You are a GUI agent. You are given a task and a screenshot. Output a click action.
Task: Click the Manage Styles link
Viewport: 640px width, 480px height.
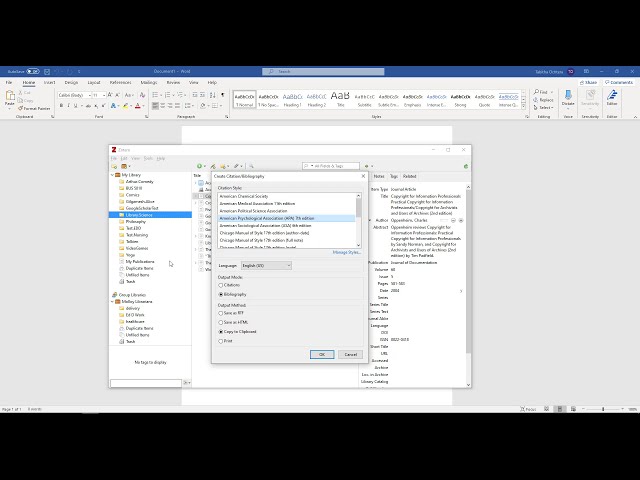pos(347,252)
